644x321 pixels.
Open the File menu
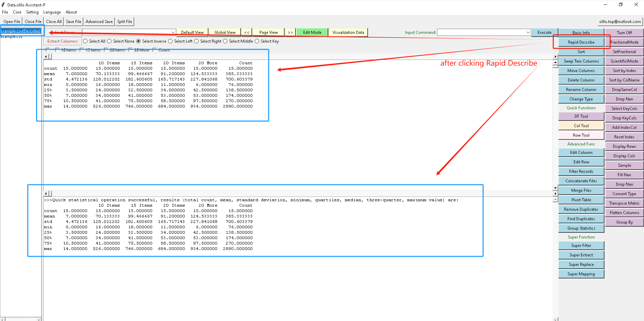click(5, 12)
